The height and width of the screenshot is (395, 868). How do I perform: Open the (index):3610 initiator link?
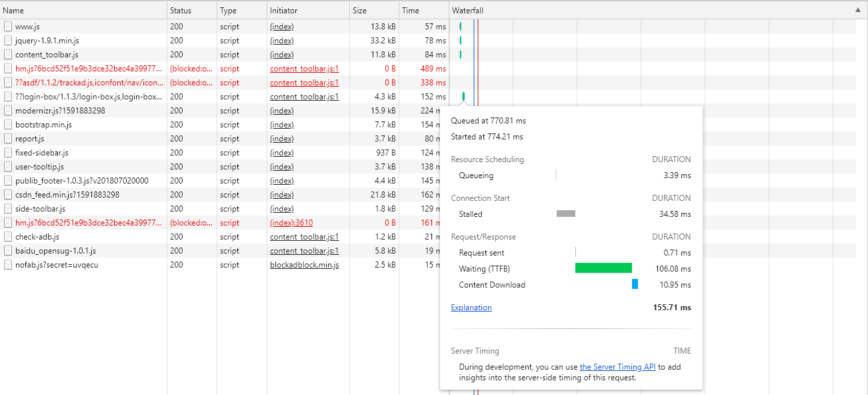291,223
